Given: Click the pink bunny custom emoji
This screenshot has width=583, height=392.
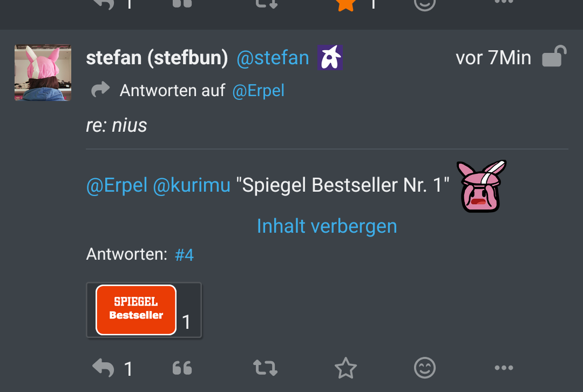Looking at the screenshot, I should [482, 186].
